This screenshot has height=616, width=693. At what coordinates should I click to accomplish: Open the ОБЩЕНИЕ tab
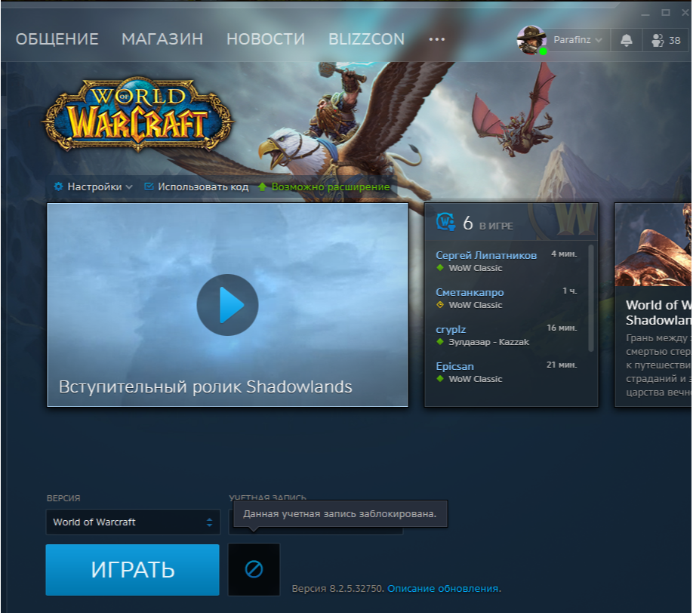[57, 39]
